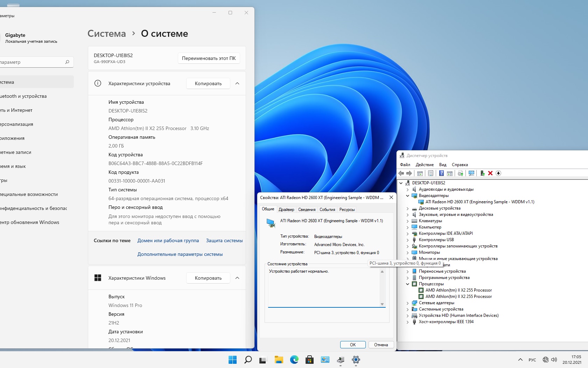Click volume speaker icon in system tray
This screenshot has width=588, height=368.
pyautogui.click(x=554, y=360)
